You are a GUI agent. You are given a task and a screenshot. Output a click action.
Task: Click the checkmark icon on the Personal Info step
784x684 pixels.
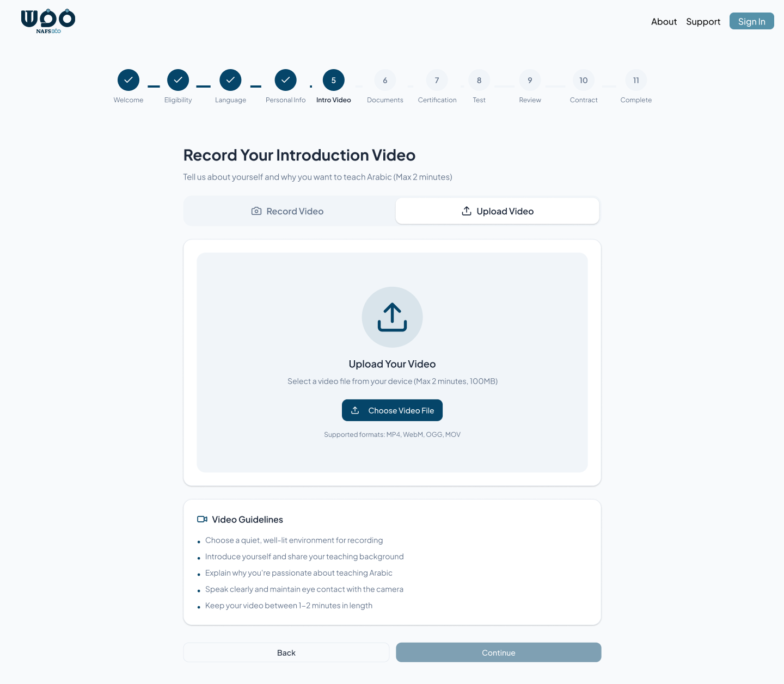285,79
